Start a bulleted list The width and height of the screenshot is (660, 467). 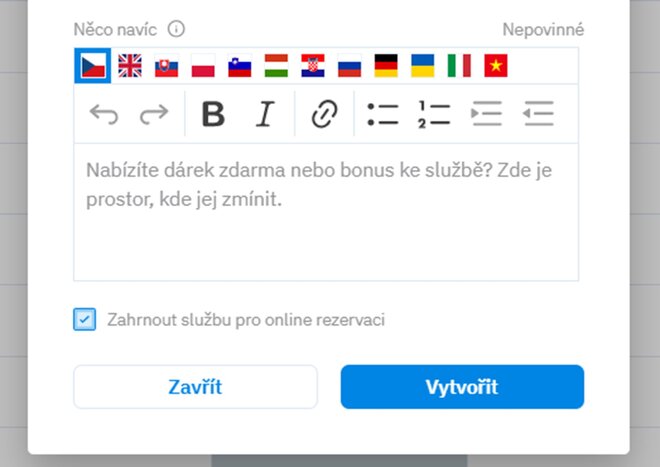(x=383, y=115)
